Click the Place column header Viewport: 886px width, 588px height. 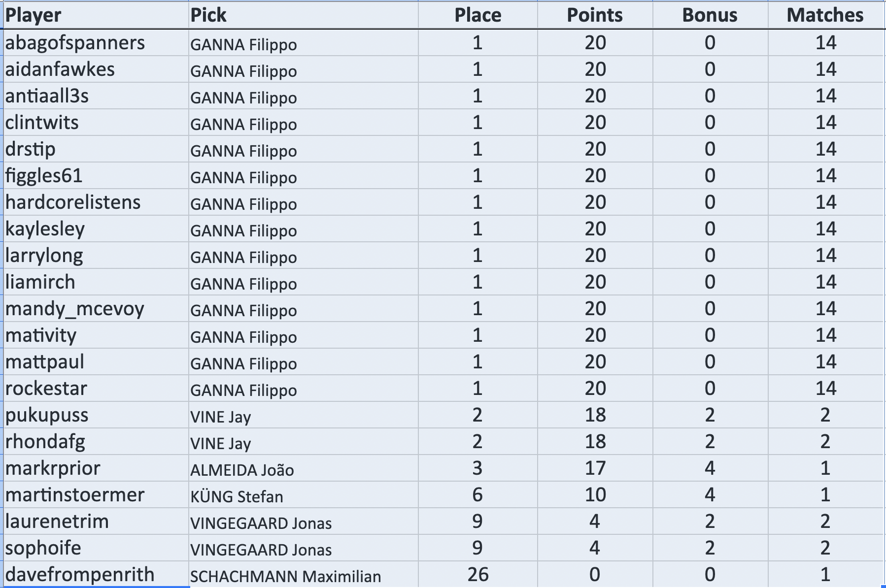click(x=477, y=15)
